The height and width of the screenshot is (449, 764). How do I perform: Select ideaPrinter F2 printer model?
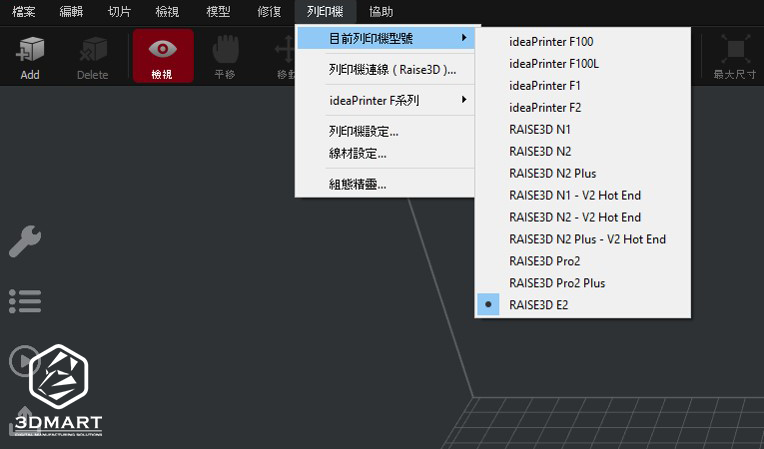(x=583, y=108)
